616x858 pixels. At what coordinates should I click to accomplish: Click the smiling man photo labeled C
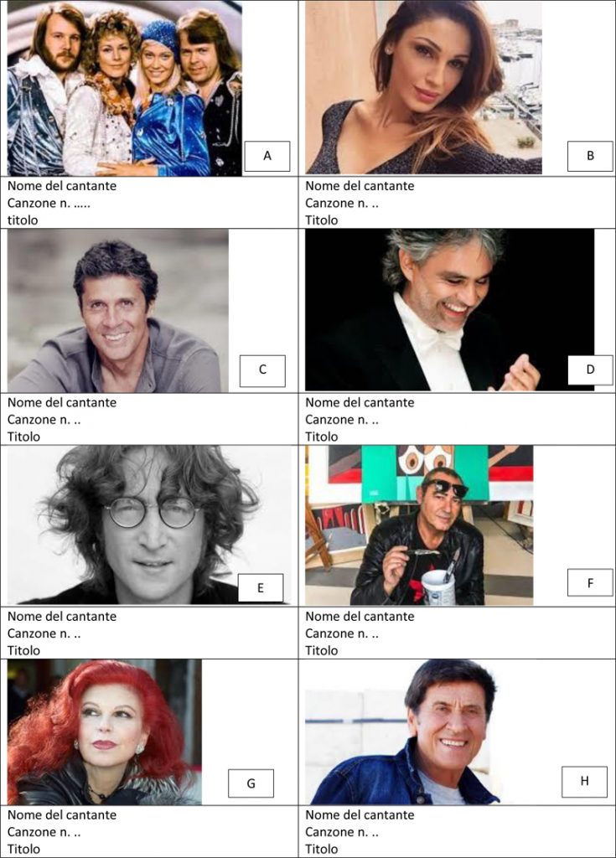click(117, 310)
